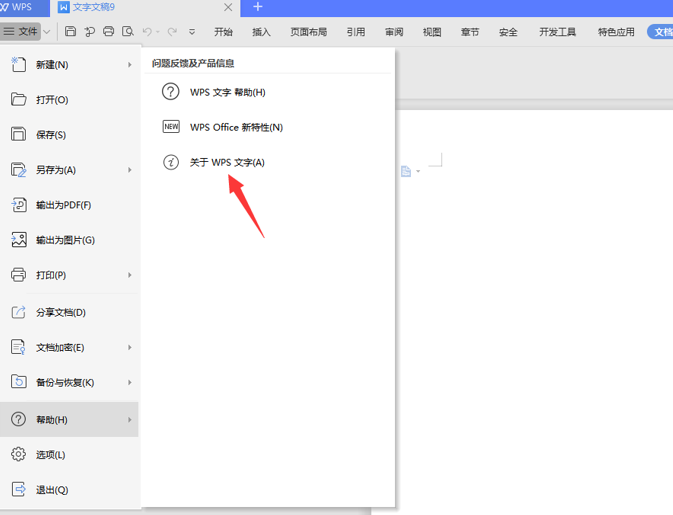
Task: Expand the 打印(P) submenu arrow
Action: pos(130,275)
